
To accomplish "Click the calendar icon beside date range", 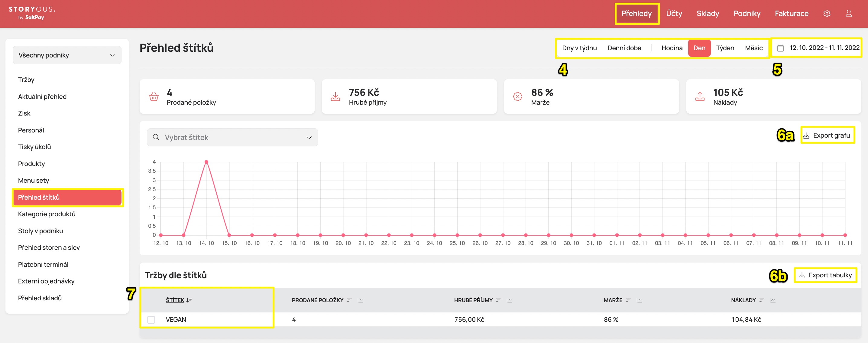I will 780,48.
